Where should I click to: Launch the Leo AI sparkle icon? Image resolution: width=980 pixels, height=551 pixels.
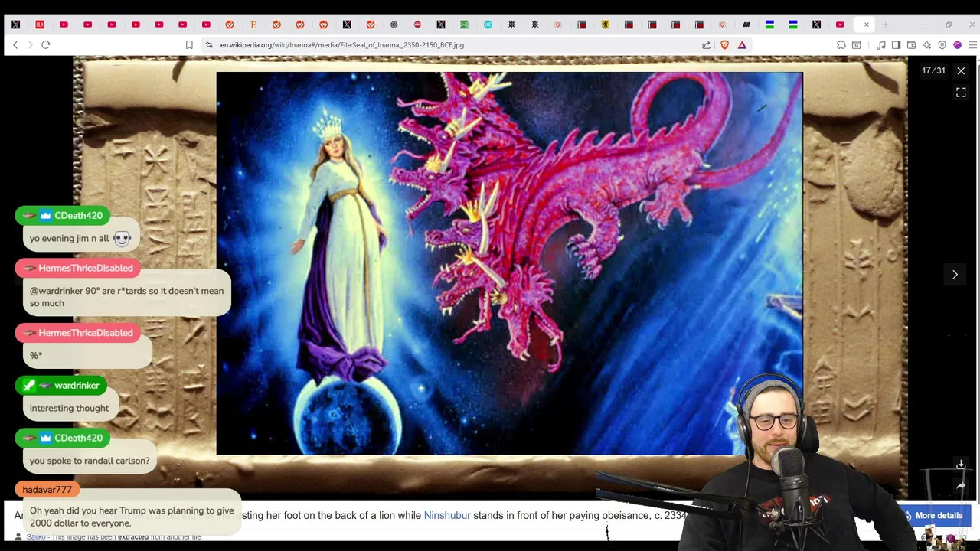pos(926,45)
